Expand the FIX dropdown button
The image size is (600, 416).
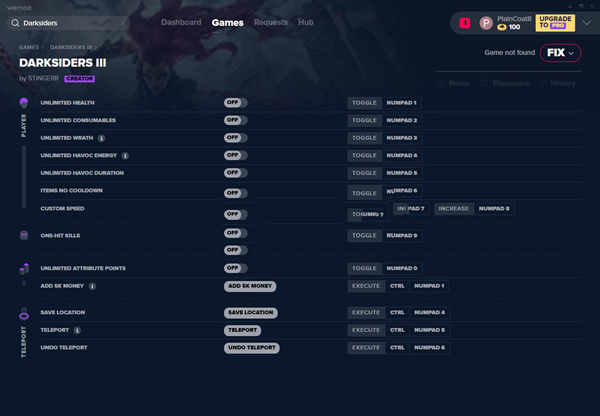point(560,53)
